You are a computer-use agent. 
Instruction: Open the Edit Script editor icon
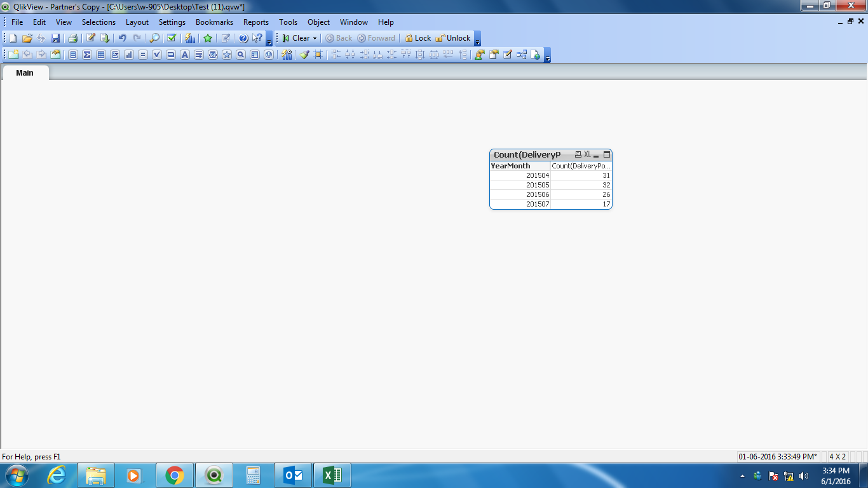tap(91, 38)
